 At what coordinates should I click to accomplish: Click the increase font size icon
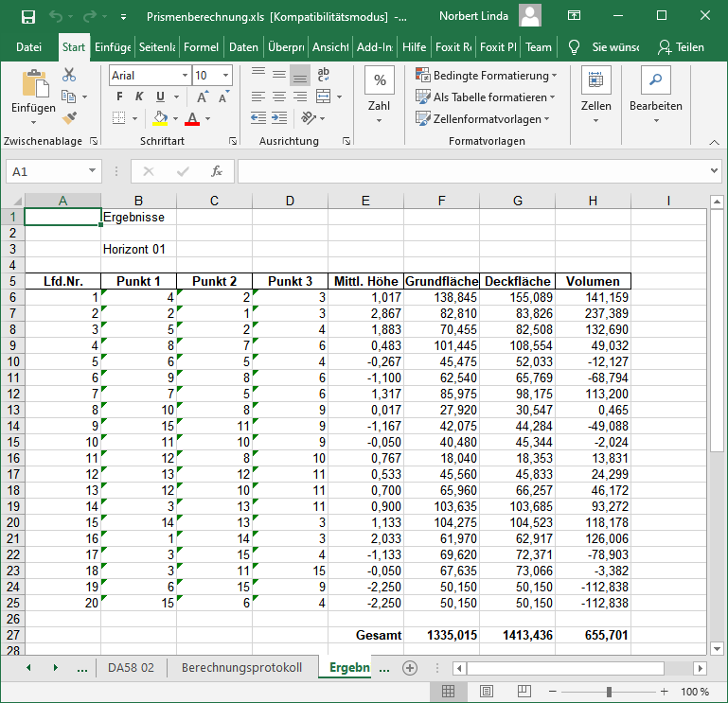(x=203, y=97)
